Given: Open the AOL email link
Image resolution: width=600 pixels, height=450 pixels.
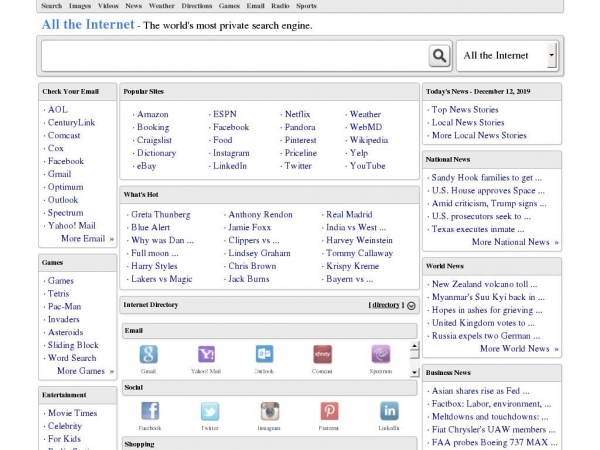Looking at the screenshot, I should click(58, 110).
